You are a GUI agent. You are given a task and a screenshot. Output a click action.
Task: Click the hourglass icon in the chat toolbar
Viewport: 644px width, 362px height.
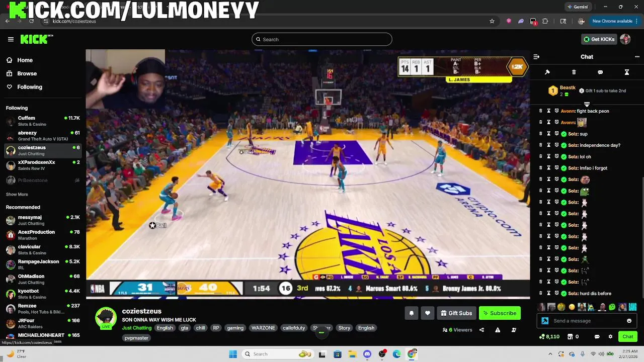click(x=627, y=72)
